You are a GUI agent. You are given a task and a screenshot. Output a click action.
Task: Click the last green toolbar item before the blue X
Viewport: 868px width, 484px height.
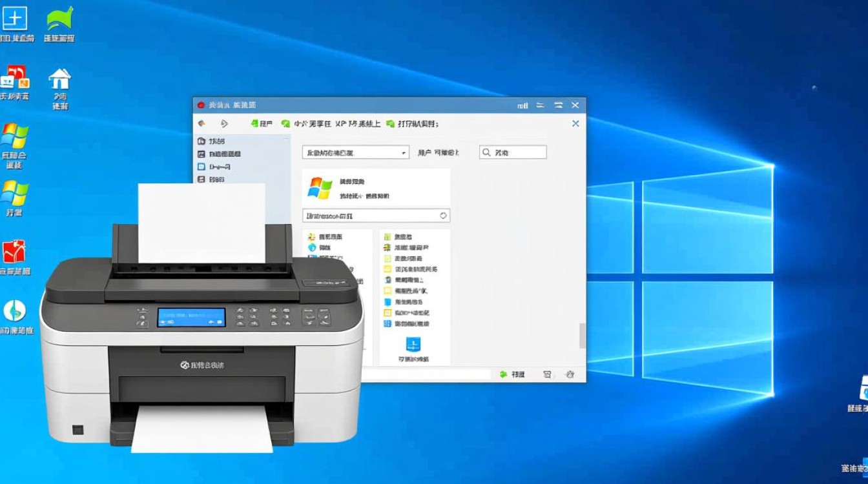412,123
